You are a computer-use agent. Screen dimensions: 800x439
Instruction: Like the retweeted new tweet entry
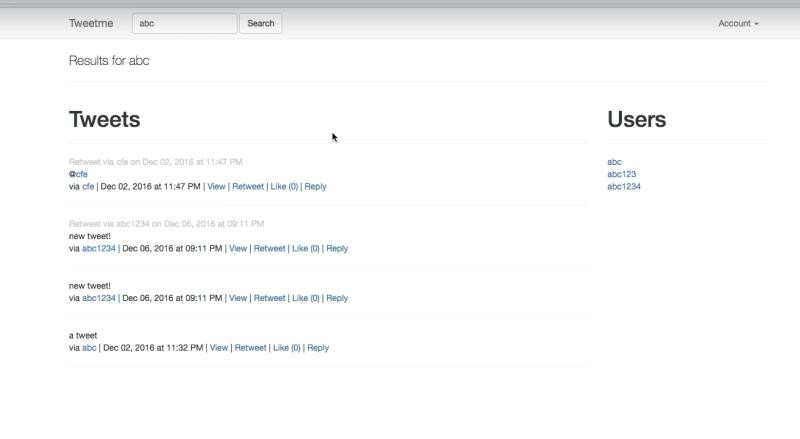click(x=306, y=248)
